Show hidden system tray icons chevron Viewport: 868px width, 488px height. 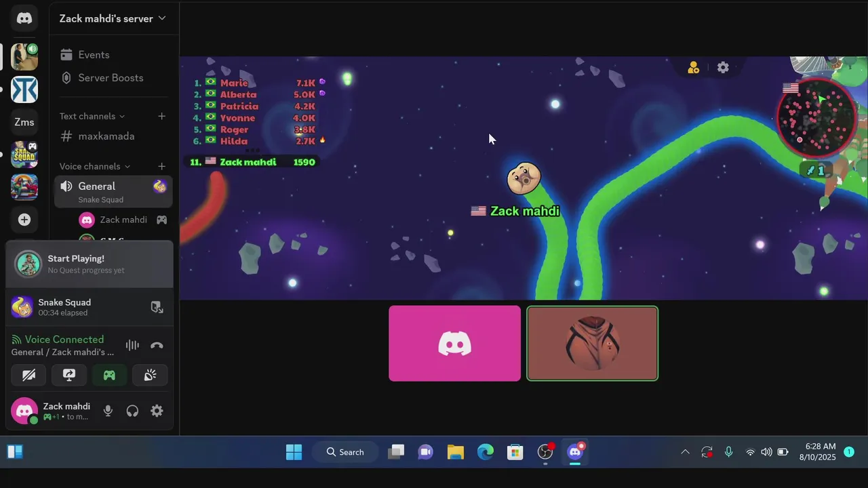point(685,452)
